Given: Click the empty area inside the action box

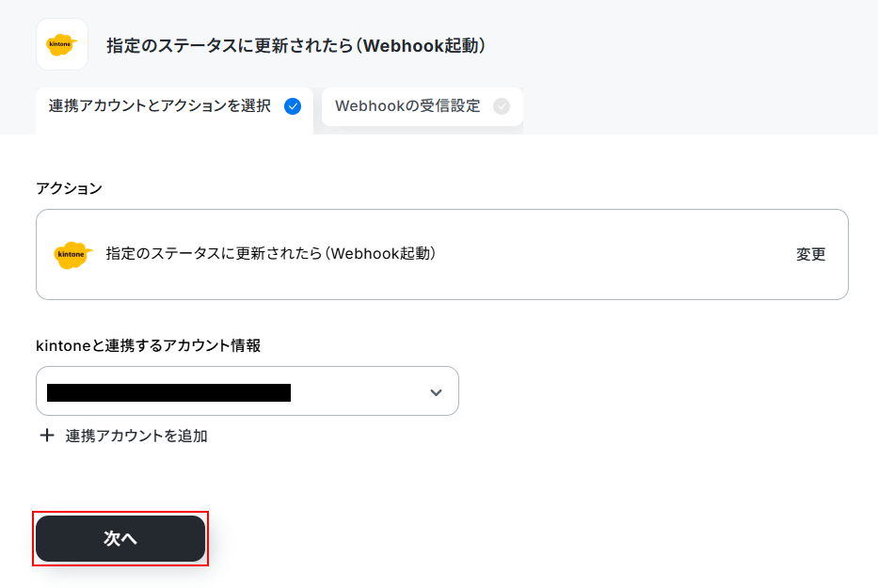Looking at the screenshot, I should click(x=616, y=255).
